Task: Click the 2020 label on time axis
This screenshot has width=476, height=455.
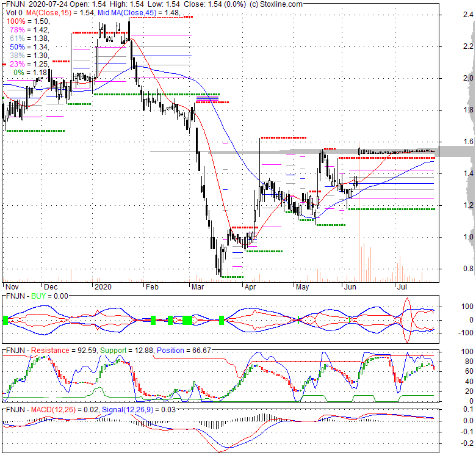Action: [x=103, y=287]
